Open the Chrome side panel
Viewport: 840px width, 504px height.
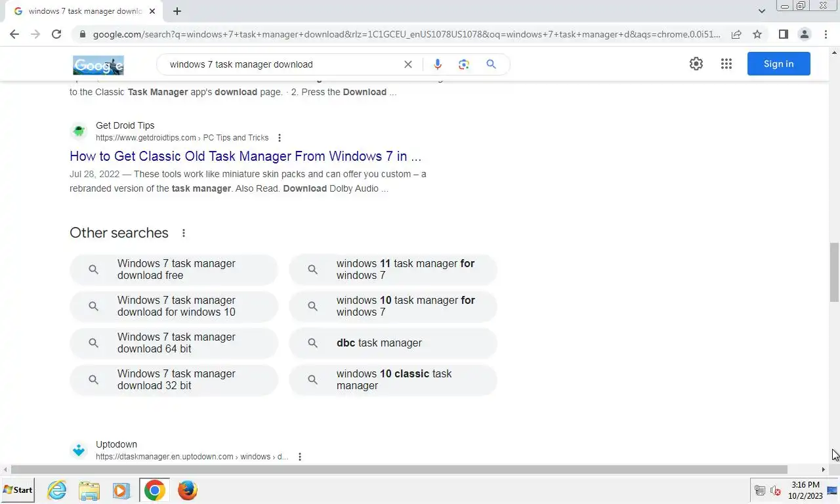click(783, 34)
